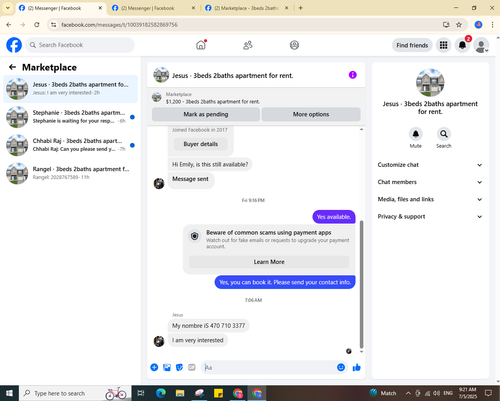Screen dimensions: 500x401
Task: Click the browser address bar URL
Action: [119, 25]
